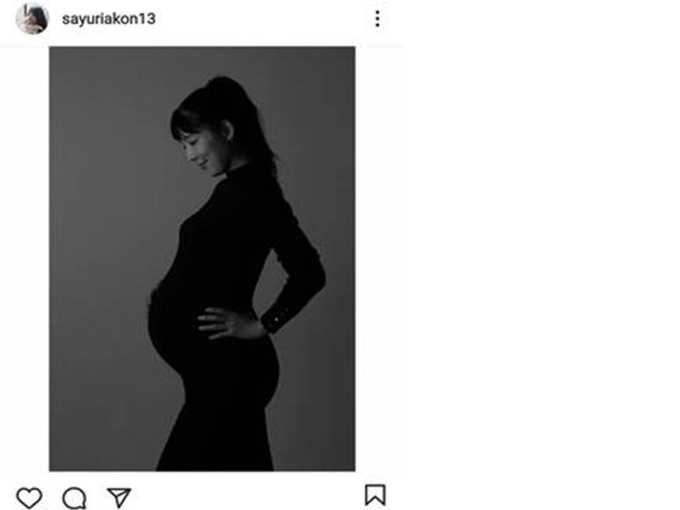This screenshot has width=680, height=510.
Task: Toggle the bookmark to save sayuriakon13's post
Action: pyautogui.click(x=375, y=495)
